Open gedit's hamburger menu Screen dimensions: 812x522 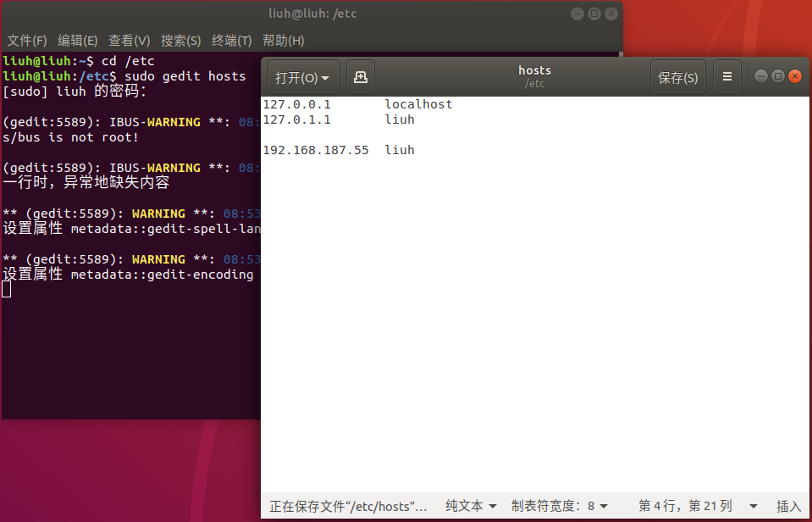(x=726, y=76)
